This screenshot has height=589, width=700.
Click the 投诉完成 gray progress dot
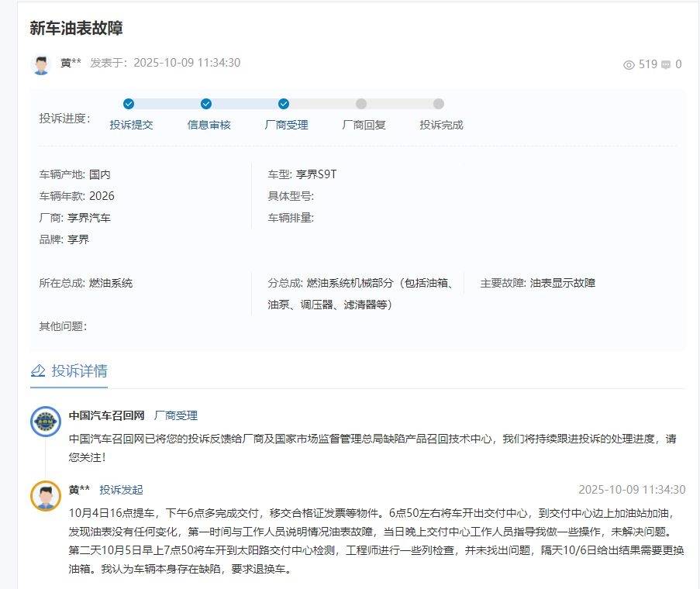tap(439, 104)
